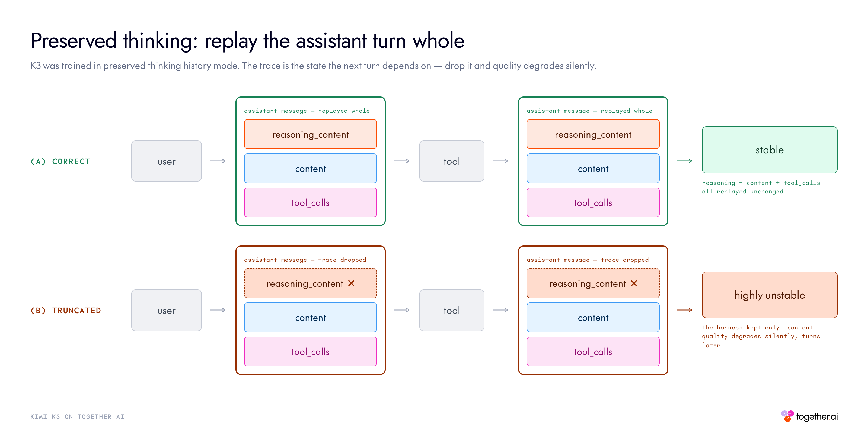The width and height of the screenshot is (868, 446).
Task: Click the first 'tool_calls' block in the CORRECT row
Action: [310, 202]
